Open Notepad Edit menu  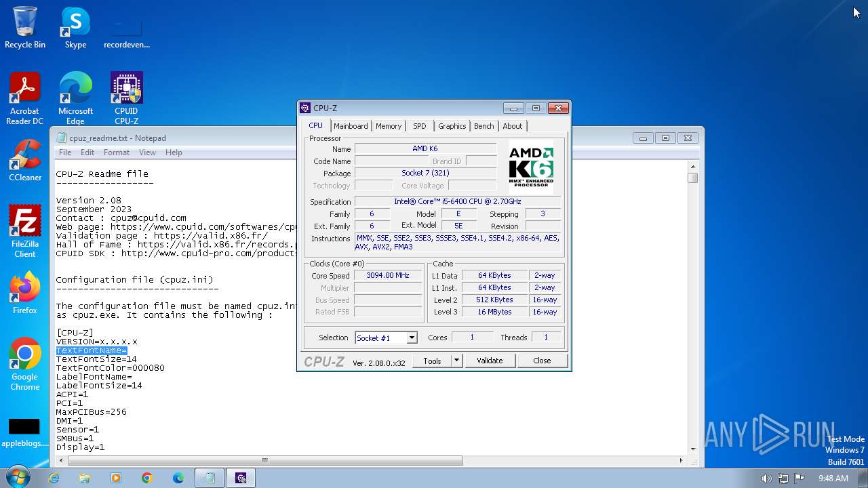[x=87, y=152]
